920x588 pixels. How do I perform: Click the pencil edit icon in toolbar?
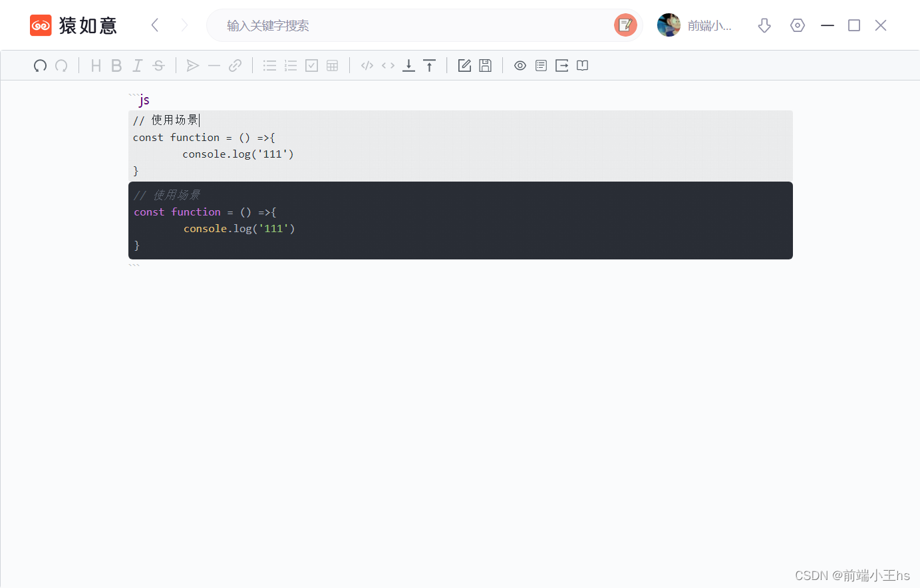tap(464, 65)
